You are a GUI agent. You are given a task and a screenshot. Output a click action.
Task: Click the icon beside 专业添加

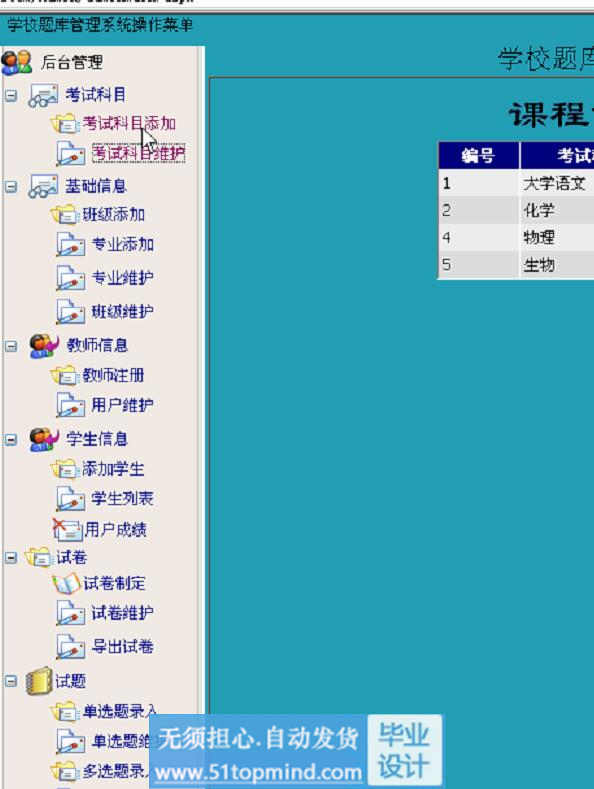click(x=70, y=245)
